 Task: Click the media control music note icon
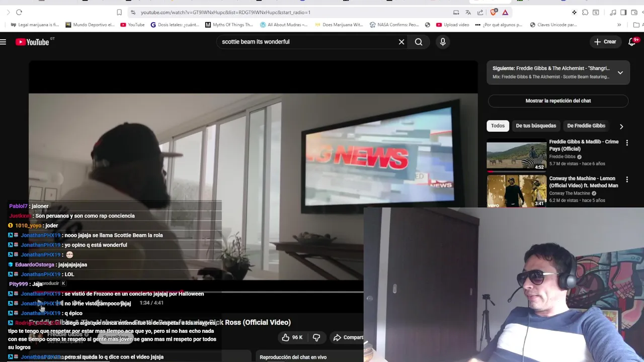click(x=613, y=12)
